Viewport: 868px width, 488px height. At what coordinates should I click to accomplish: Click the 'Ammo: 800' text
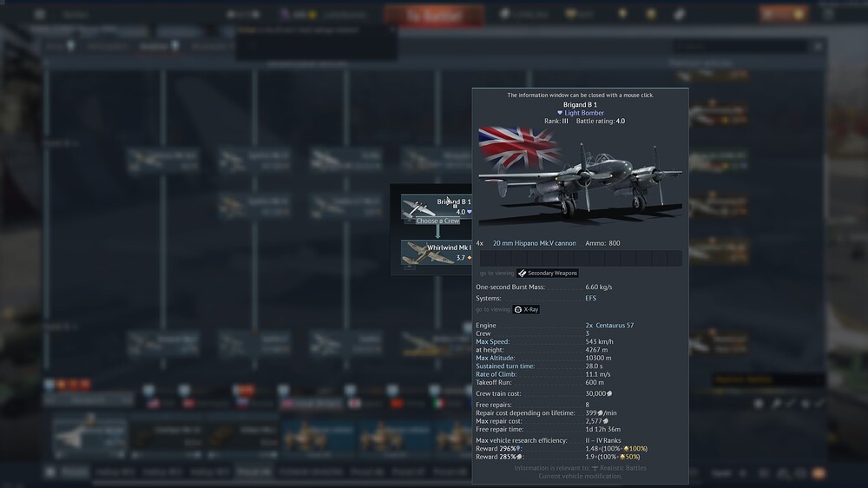point(602,243)
